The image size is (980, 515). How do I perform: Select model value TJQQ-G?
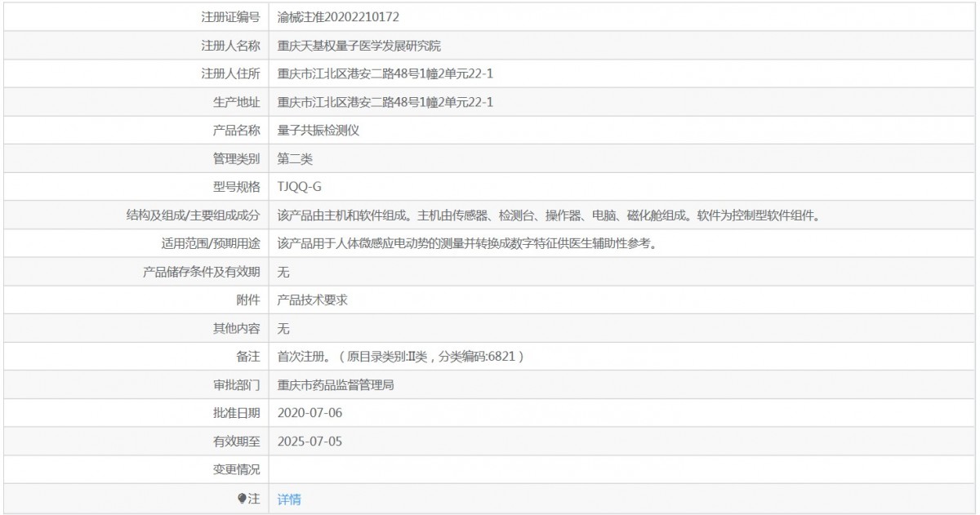(300, 187)
